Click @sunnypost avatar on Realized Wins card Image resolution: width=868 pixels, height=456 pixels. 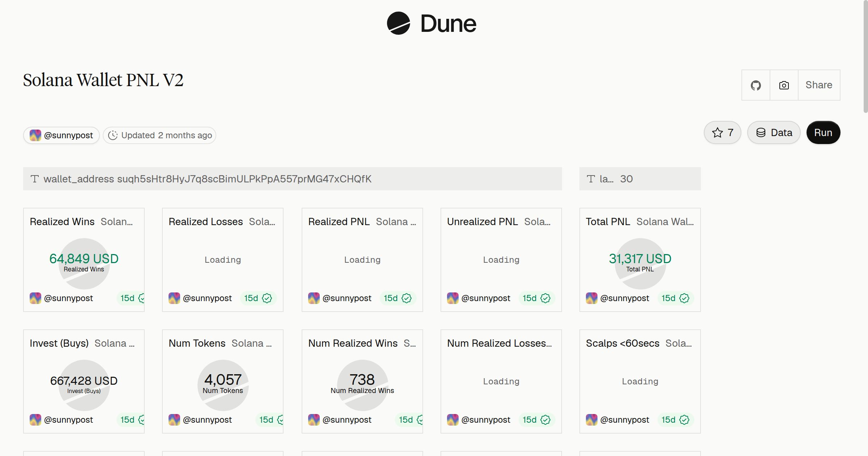click(35, 298)
